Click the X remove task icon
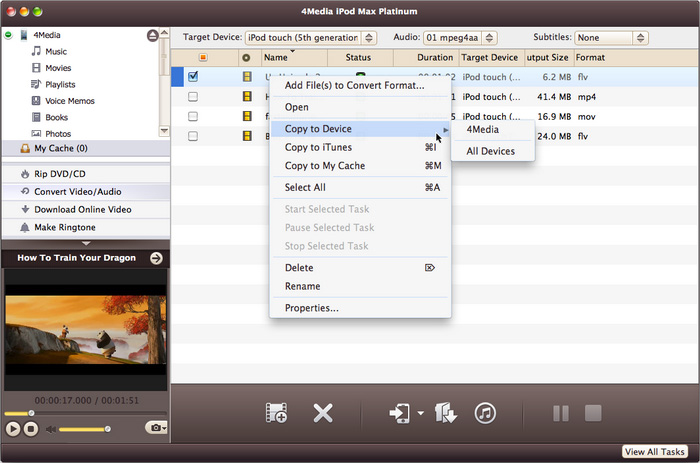700x463 pixels. click(x=322, y=413)
